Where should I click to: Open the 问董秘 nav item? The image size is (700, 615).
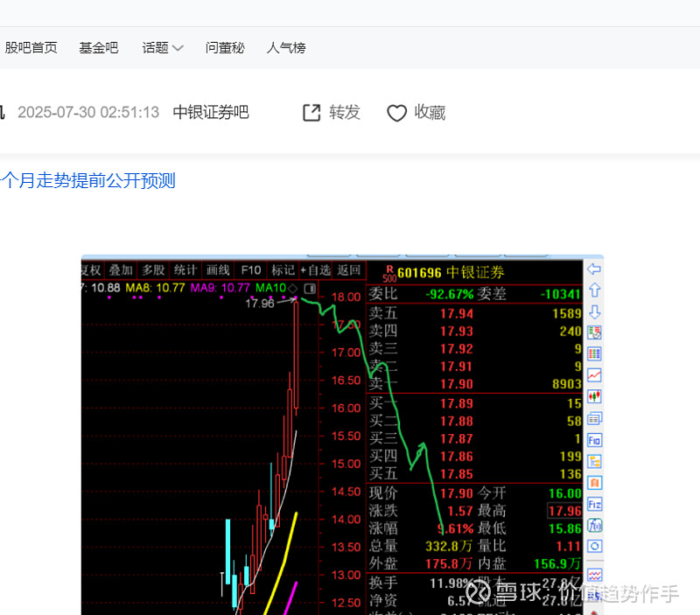[225, 48]
